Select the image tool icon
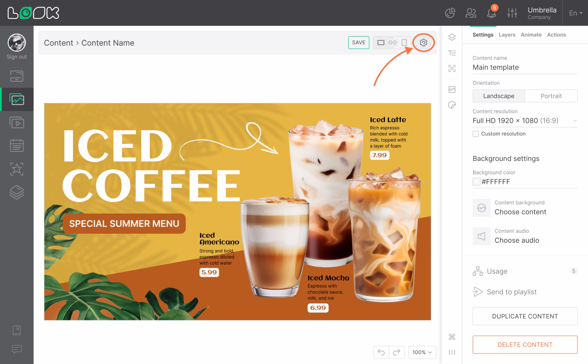The image size is (588, 364). (x=452, y=89)
